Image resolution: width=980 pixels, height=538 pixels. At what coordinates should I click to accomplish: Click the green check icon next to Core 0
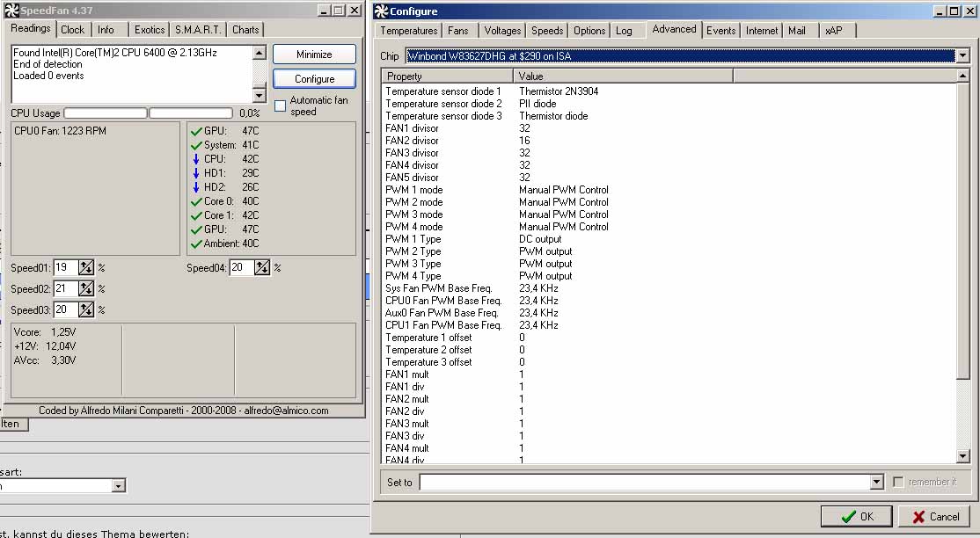[x=195, y=201]
